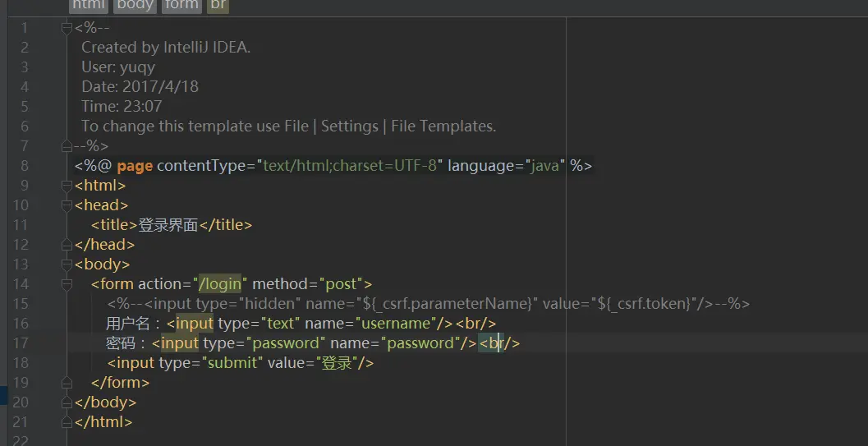Collapse the <head> section

tap(67, 205)
